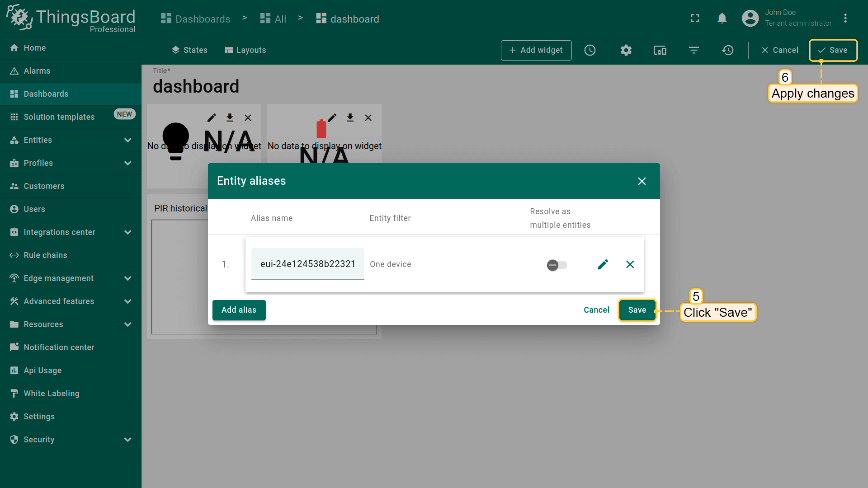868x488 pixels.
Task: Toggle resolve as multiple entities switch
Action: click(557, 265)
